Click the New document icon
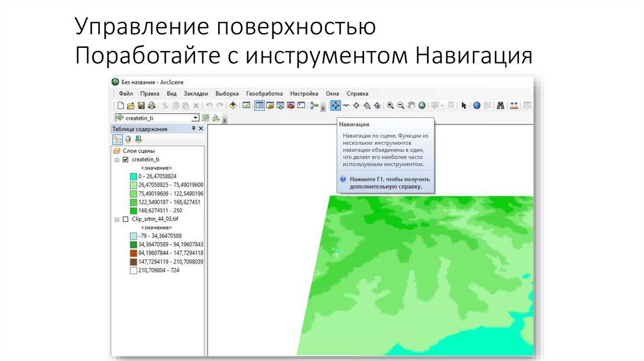644x361 pixels. pyautogui.click(x=120, y=106)
